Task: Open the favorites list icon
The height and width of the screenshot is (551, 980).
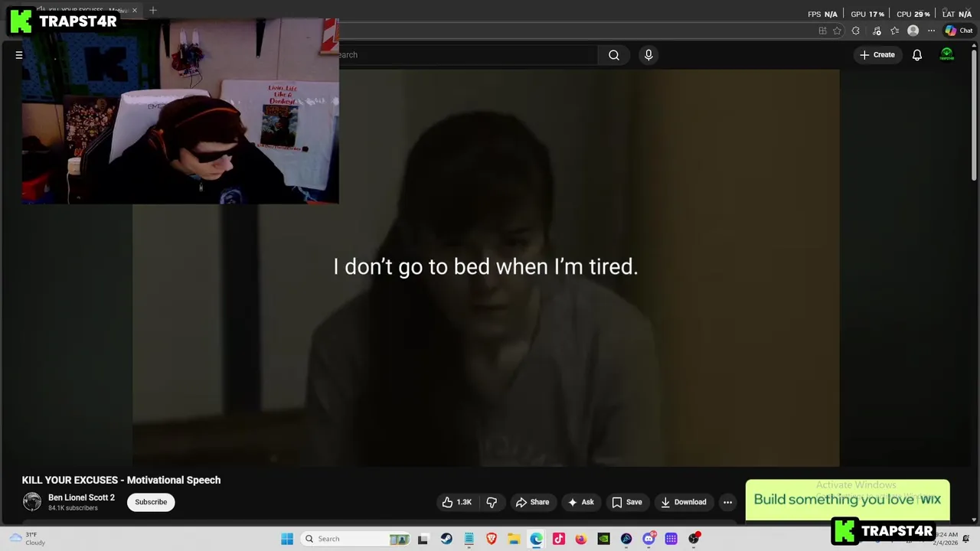Action: point(894,31)
